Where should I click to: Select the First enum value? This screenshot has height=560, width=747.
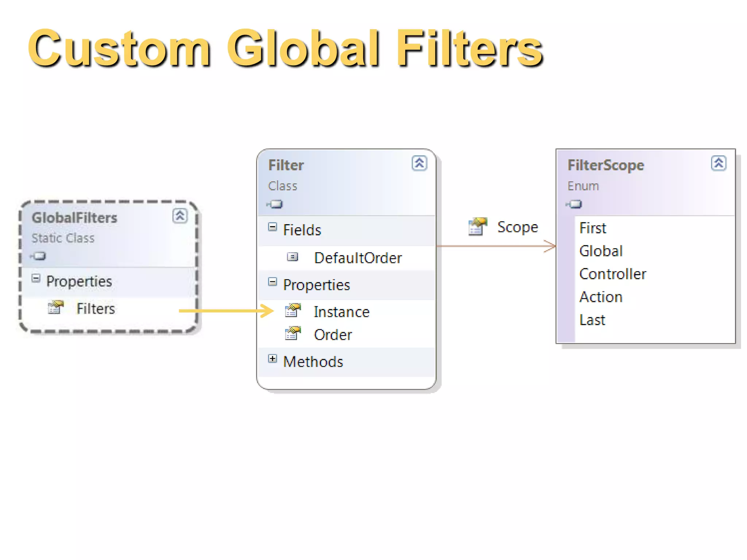coord(593,228)
